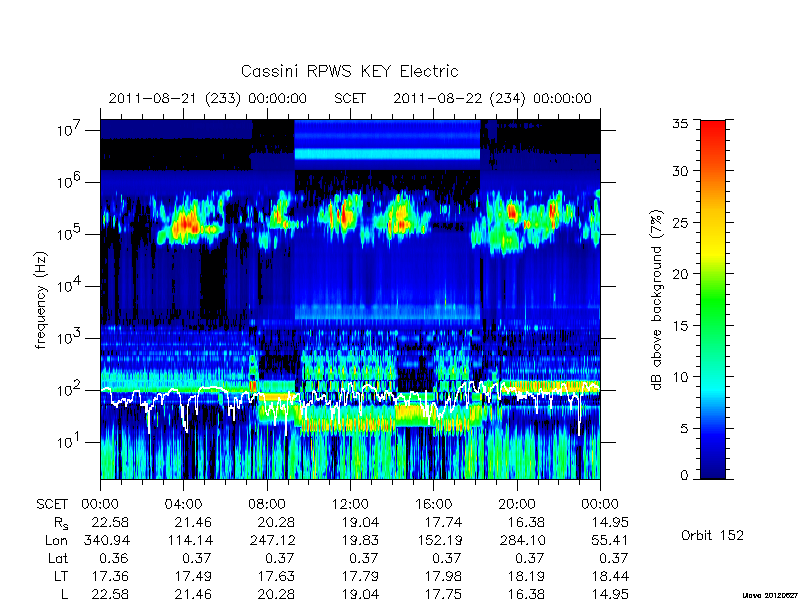Select the 22.58 value in the Rs row
The width and height of the screenshot is (800, 600).
110,522
